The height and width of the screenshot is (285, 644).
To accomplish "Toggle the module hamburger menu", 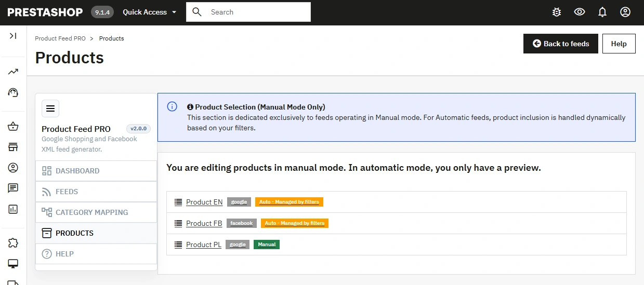I will point(50,108).
